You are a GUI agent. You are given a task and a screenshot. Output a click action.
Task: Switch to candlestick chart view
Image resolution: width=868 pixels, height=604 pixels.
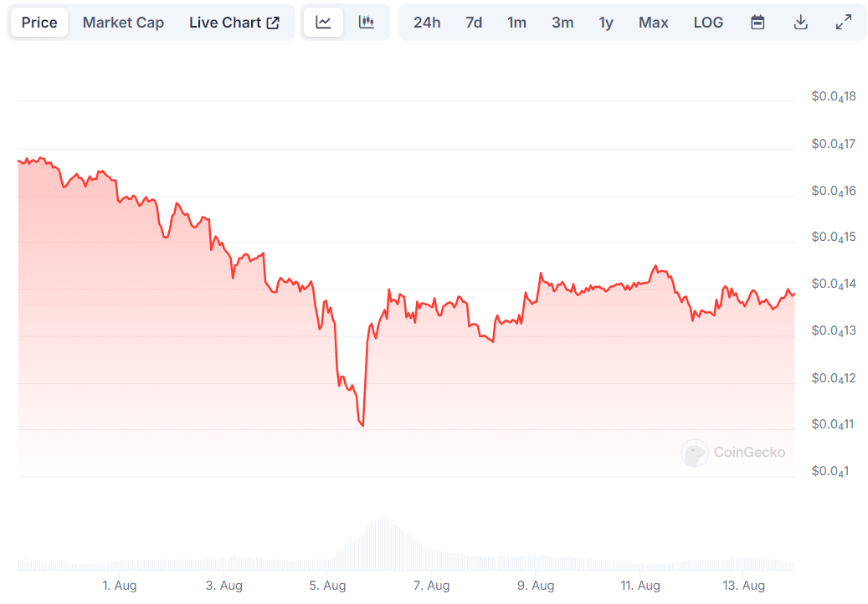click(367, 23)
